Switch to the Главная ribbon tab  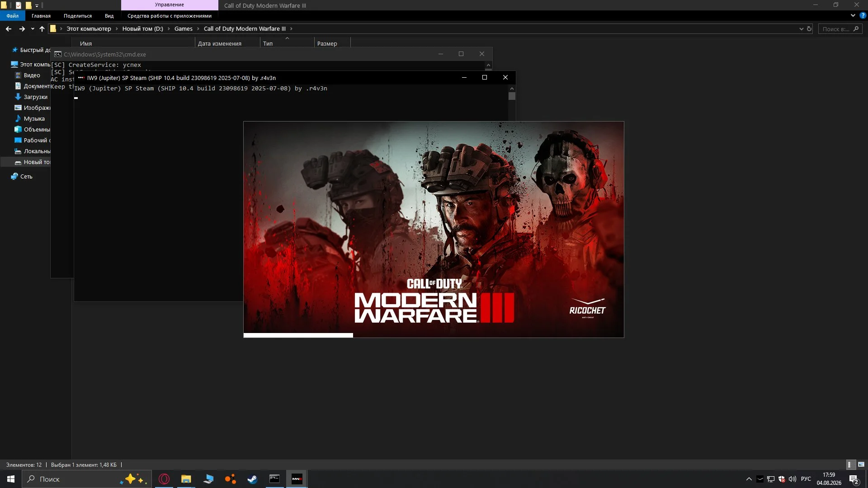(x=41, y=16)
